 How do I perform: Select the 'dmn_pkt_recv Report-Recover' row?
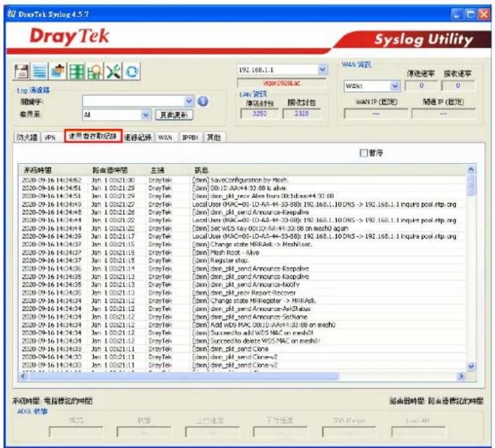click(242, 293)
